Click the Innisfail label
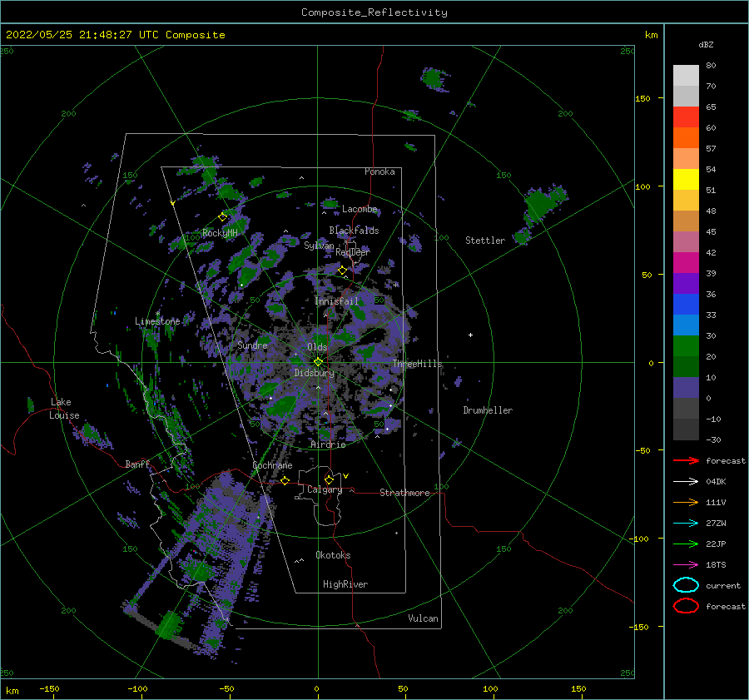 pyautogui.click(x=336, y=301)
